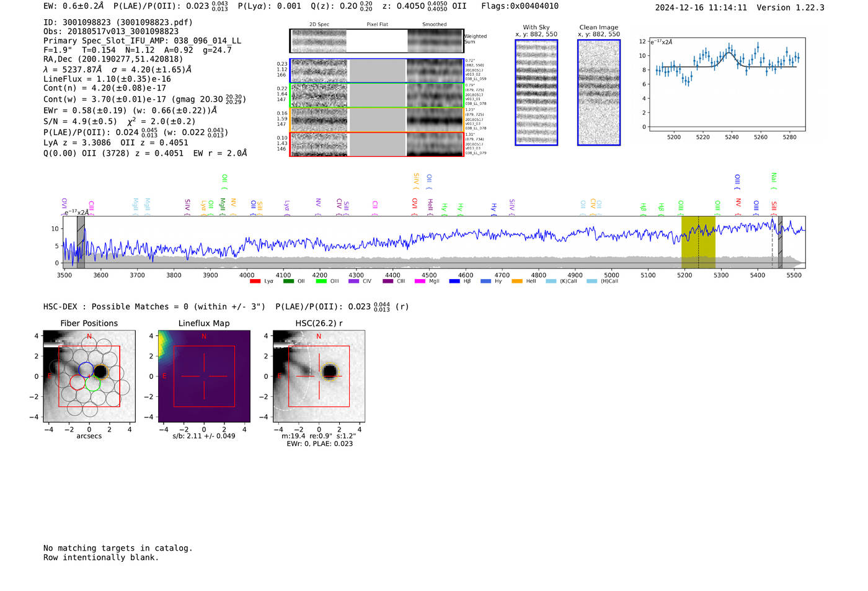Image resolution: width=868 pixels, height=591 pixels.
Task: Click the Hγ legend swatch
Action: pyautogui.click(x=485, y=282)
